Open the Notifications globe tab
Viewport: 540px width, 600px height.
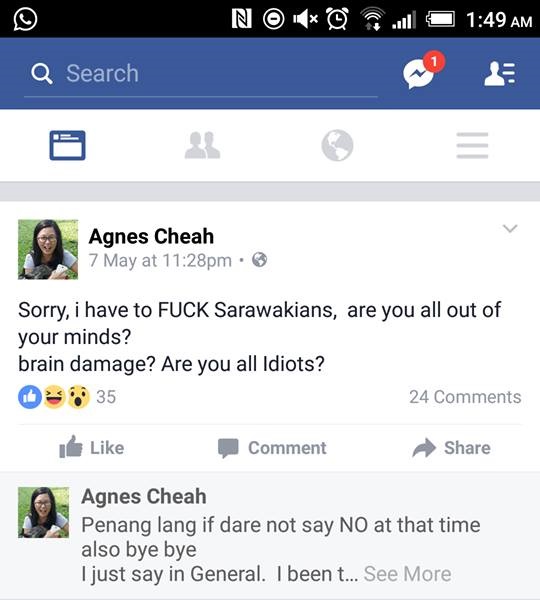[337, 145]
